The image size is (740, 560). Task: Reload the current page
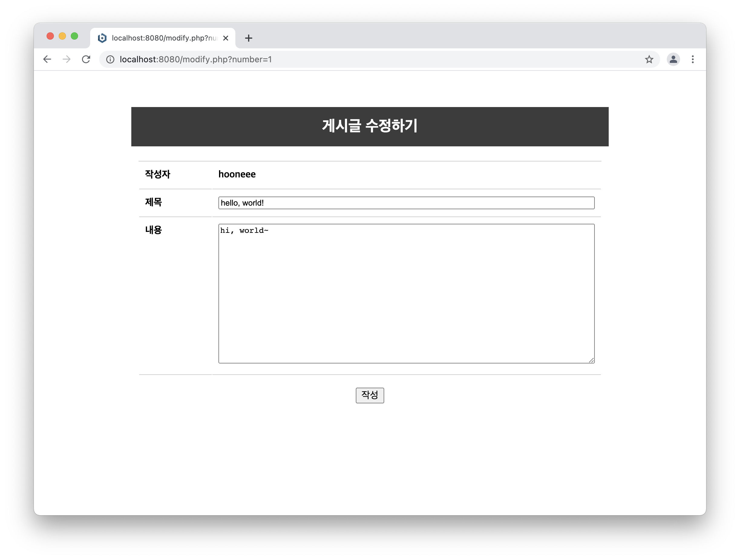point(86,59)
